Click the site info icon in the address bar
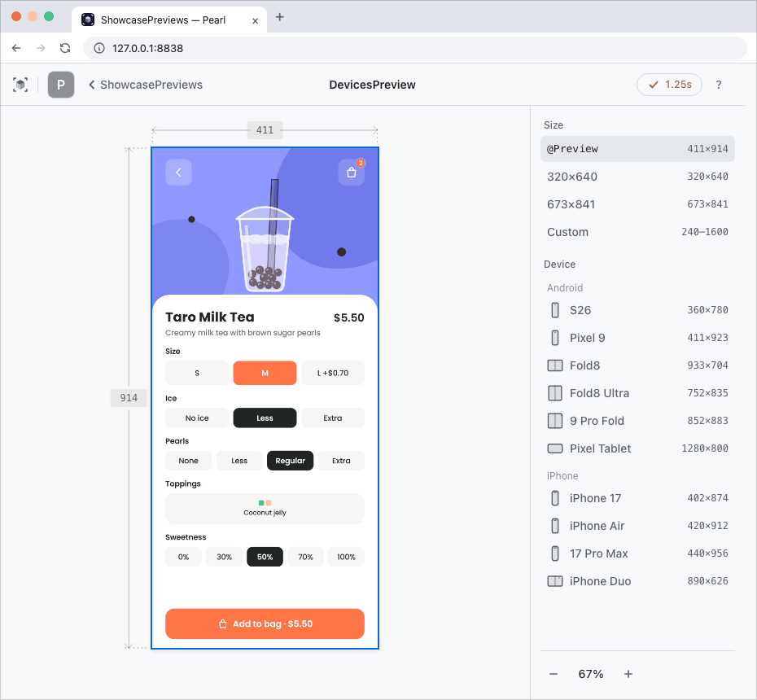Image resolution: width=757 pixels, height=700 pixels. click(x=99, y=48)
